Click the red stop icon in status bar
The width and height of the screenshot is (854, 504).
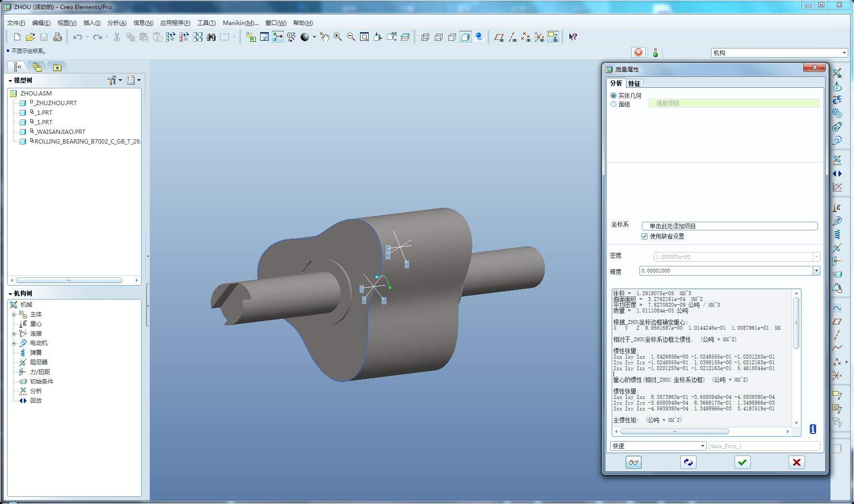638,52
